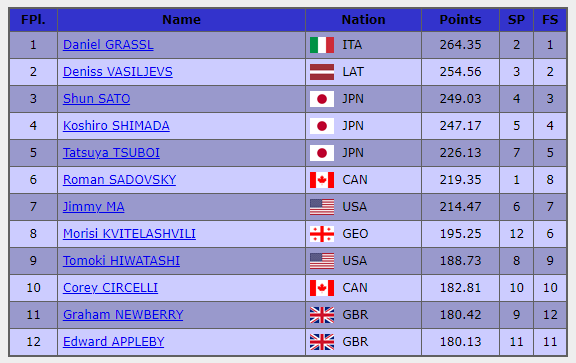Click the Name column header
The image size is (576, 363).
[181, 19]
